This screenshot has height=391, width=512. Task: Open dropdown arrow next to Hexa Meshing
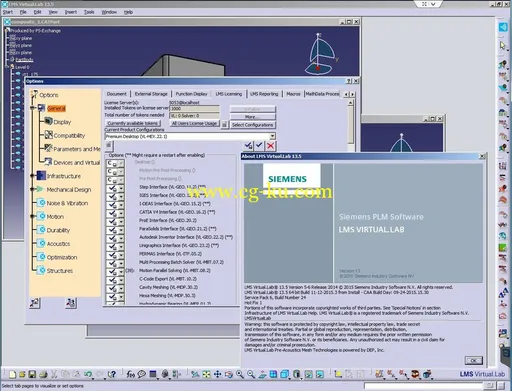pos(121,296)
